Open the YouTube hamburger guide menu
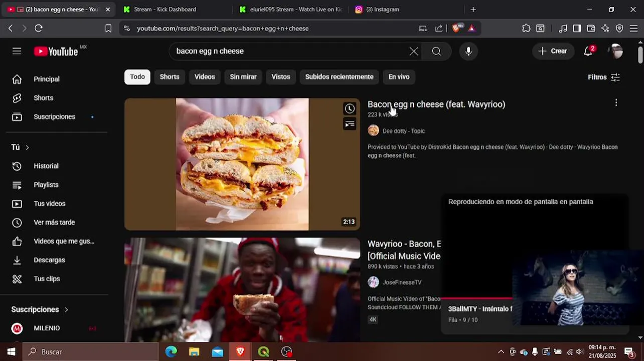Image resolution: width=644 pixels, height=361 pixels. pos(17,51)
